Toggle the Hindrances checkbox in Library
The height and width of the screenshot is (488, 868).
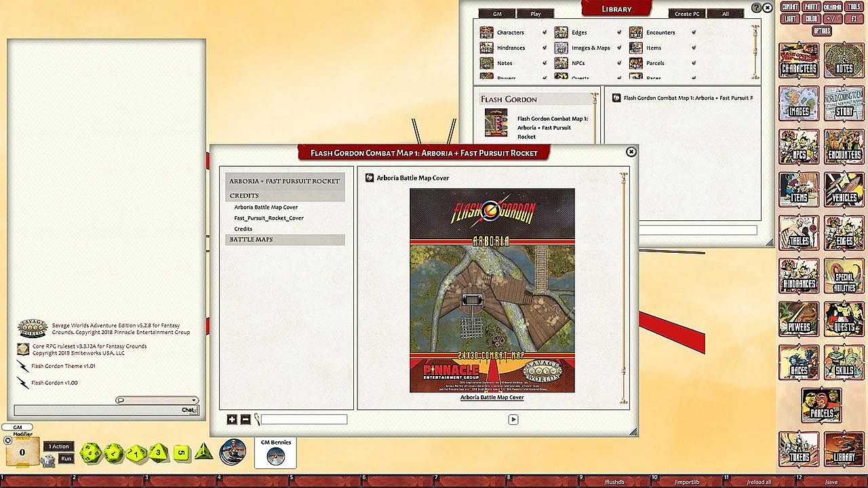click(x=545, y=48)
